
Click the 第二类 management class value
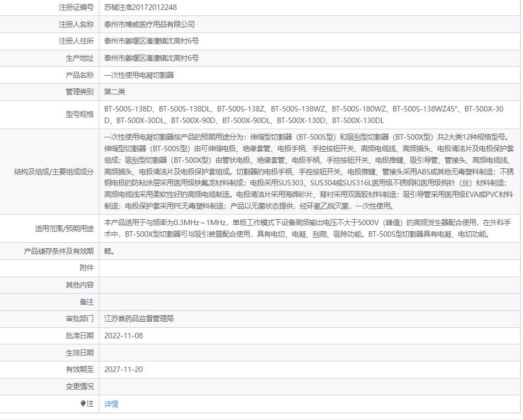pyautogui.click(x=115, y=92)
